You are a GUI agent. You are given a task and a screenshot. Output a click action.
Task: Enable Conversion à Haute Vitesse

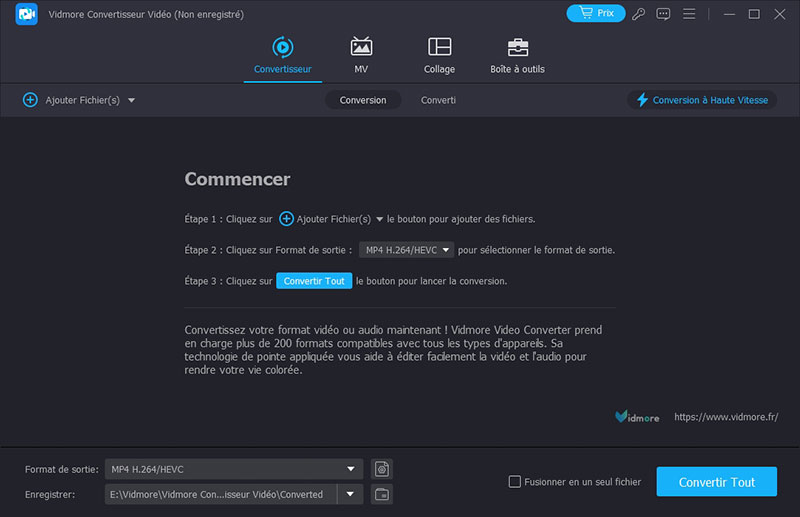click(702, 100)
